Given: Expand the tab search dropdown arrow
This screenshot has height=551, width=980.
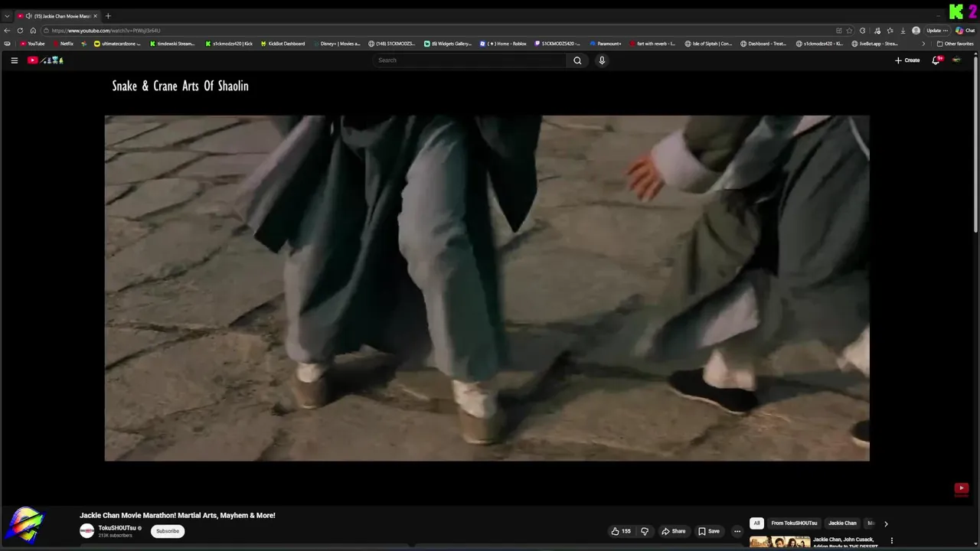Looking at the screenshot, I should tap(7, 16).
